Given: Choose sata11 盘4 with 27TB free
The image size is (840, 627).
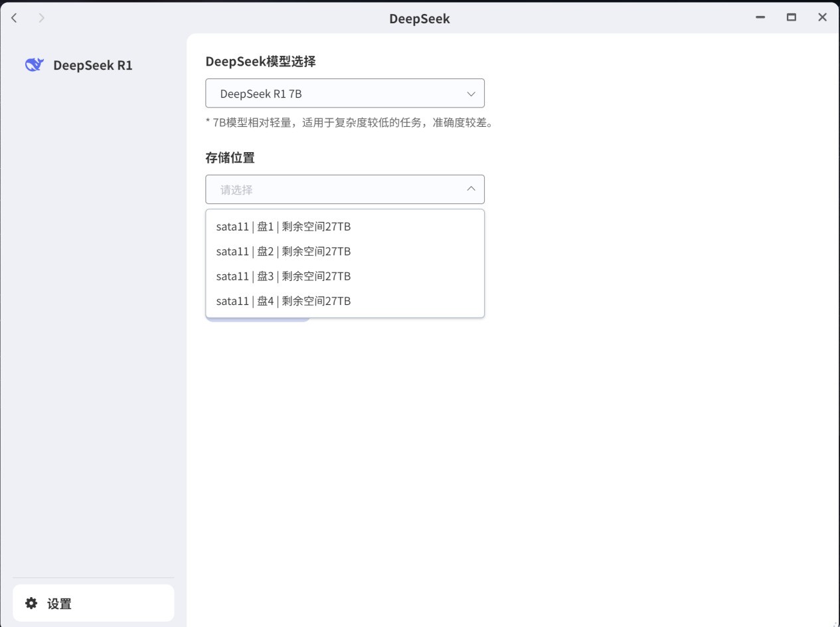Looking at the screenshot, I should point(345,301).
